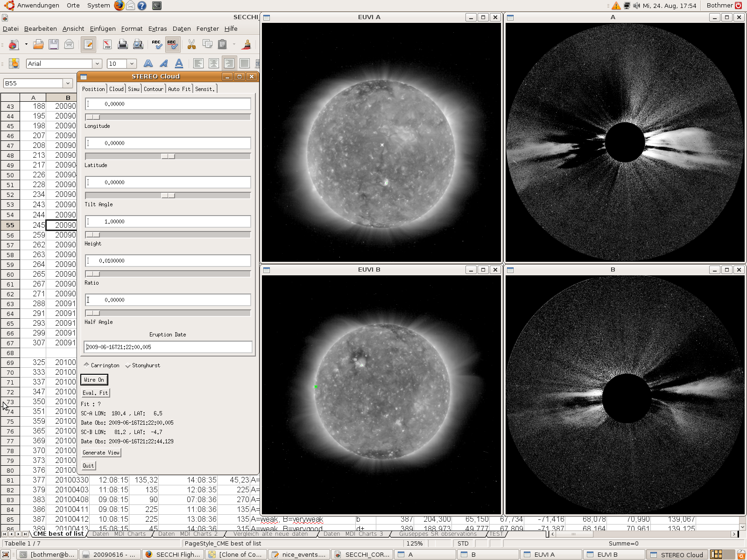Open the Extras menu
Viewport: 747px width, 560px height.
[x=158, y=28]
